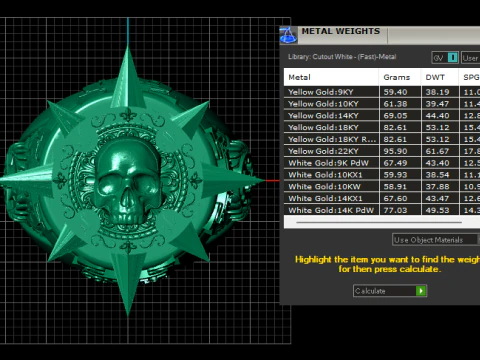Select the Yellow Gold:14KY row
Screen dimensions: 480x360
(382, 116)
